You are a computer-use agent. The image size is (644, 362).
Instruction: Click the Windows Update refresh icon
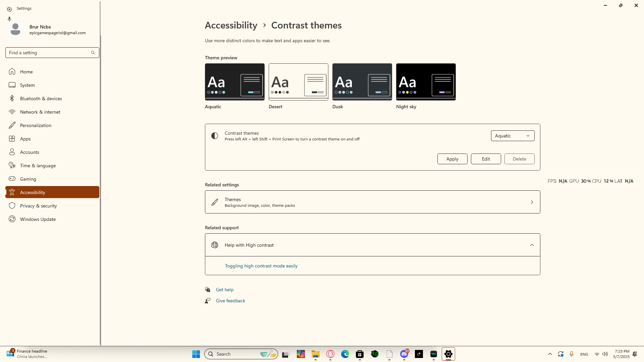pos(12,219)
